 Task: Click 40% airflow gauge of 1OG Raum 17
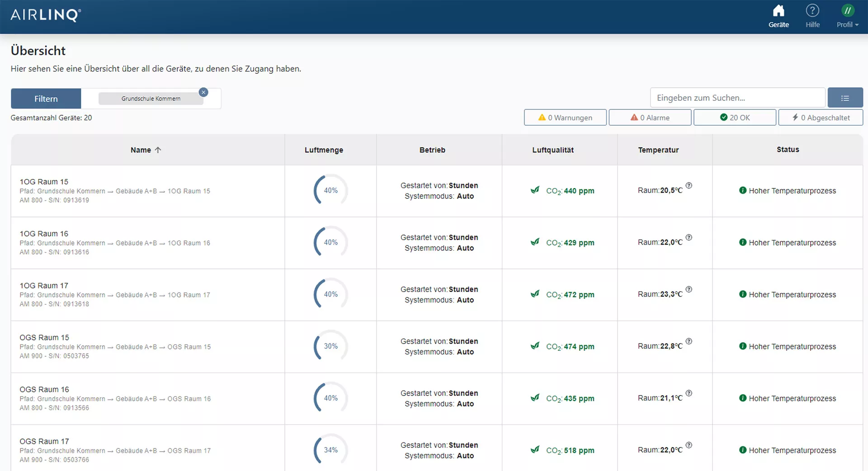pyautogui.click(x=330, y=294)
